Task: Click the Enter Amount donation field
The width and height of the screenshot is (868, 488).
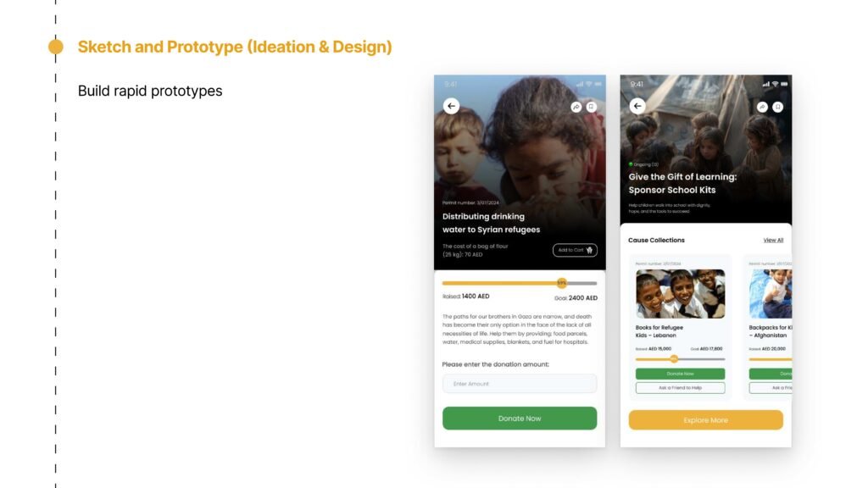Action: coord(520,384)
